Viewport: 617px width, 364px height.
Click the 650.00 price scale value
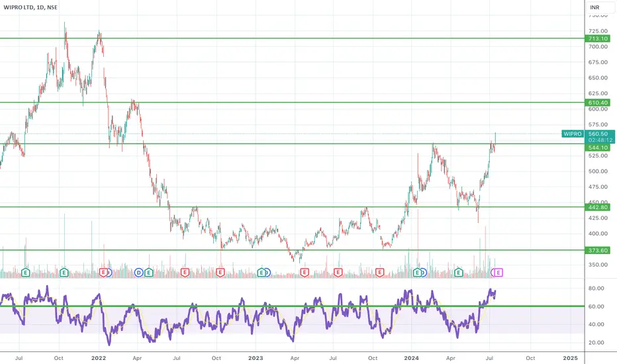tap(598, 77)
